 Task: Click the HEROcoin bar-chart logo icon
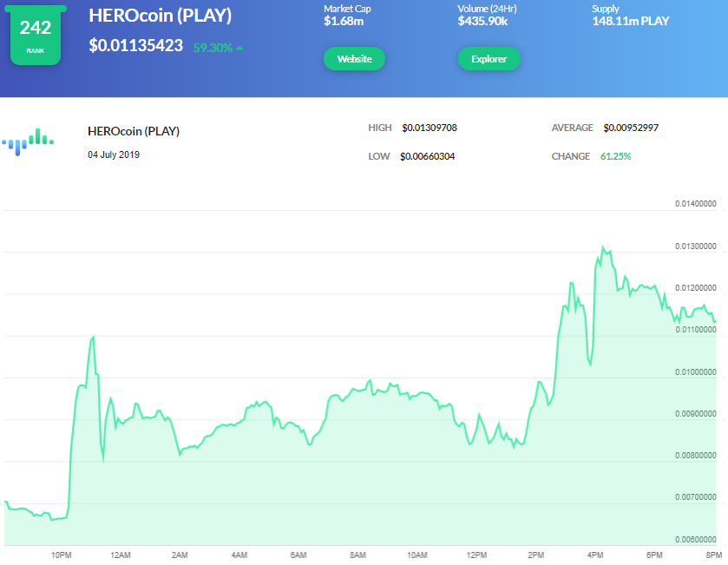tap(28, 141)
